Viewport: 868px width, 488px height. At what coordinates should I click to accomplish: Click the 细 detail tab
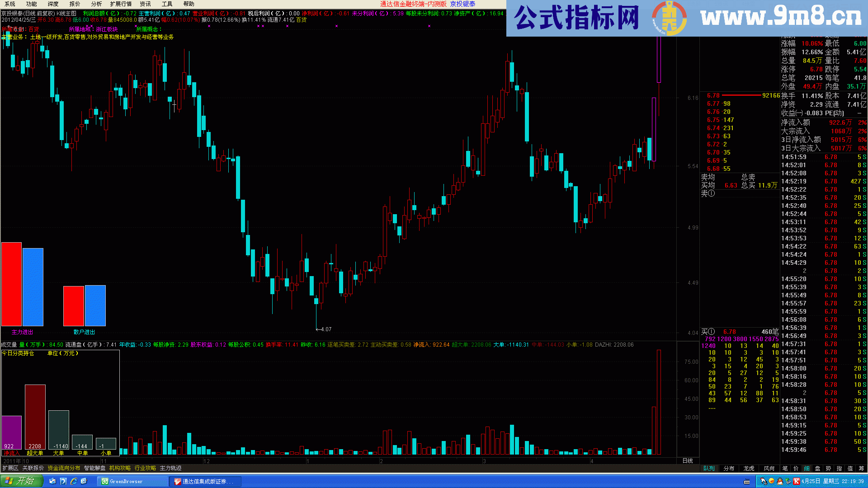[807, 469]
